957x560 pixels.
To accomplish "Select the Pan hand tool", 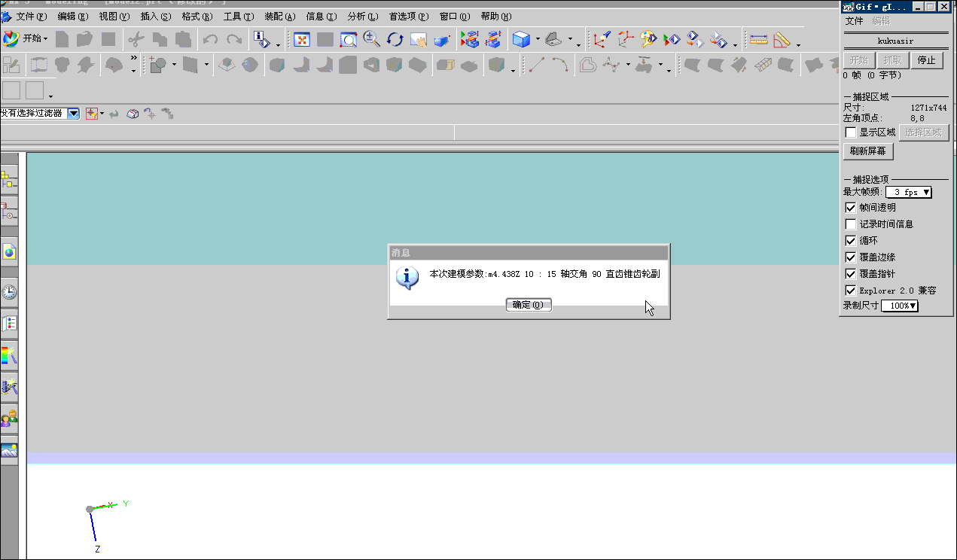I will (418, 39).
